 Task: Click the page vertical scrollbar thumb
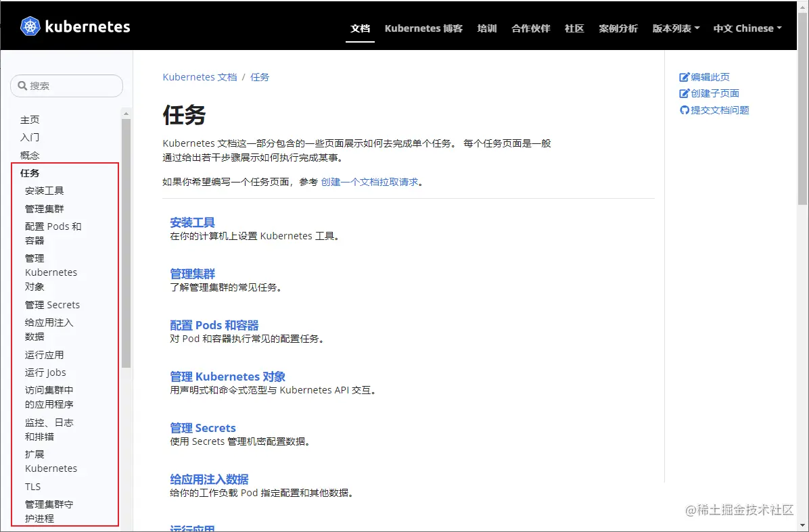(803, 108)
